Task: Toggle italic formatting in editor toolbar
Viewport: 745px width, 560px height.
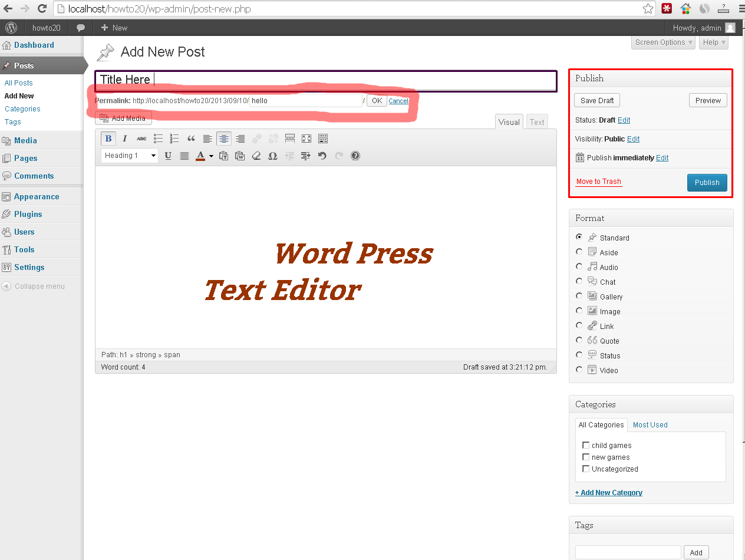Action: pos(125,139)
